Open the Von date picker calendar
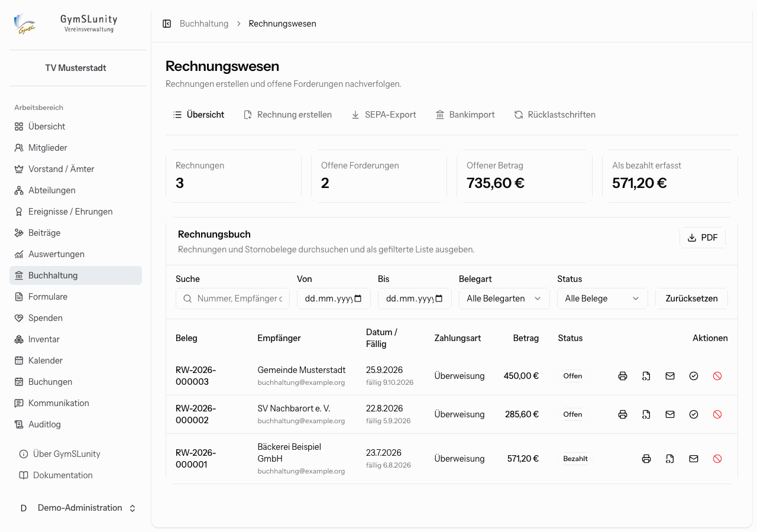Image resolution: width=757 pixels, height=532 pixels. click(358, 299)
